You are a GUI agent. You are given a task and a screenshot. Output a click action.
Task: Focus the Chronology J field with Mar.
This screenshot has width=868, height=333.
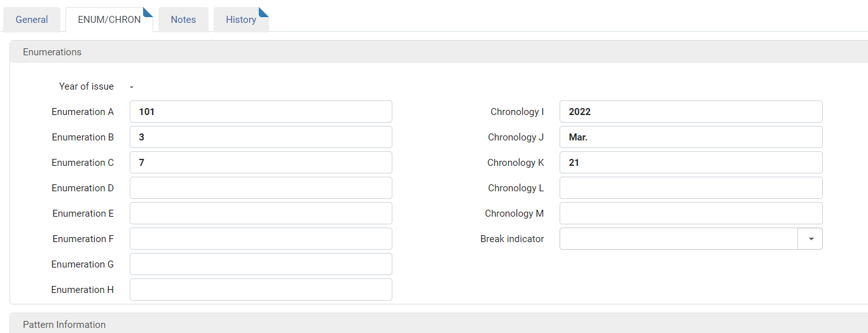(691, 137)
